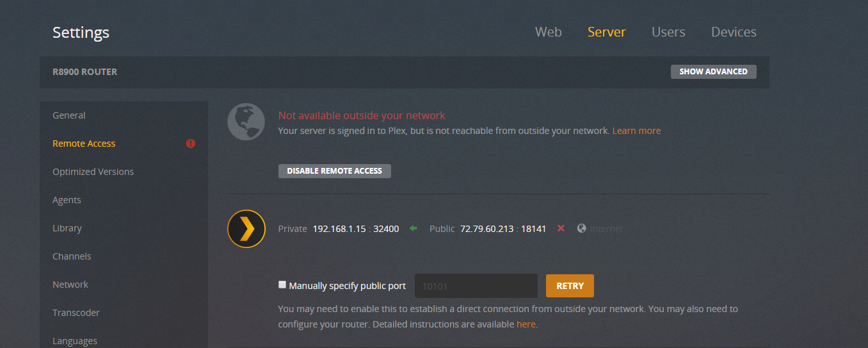Switch to the Web settings tab
Image resolution: width=868 pixels, height=348 pixels.
coord(549,32)
